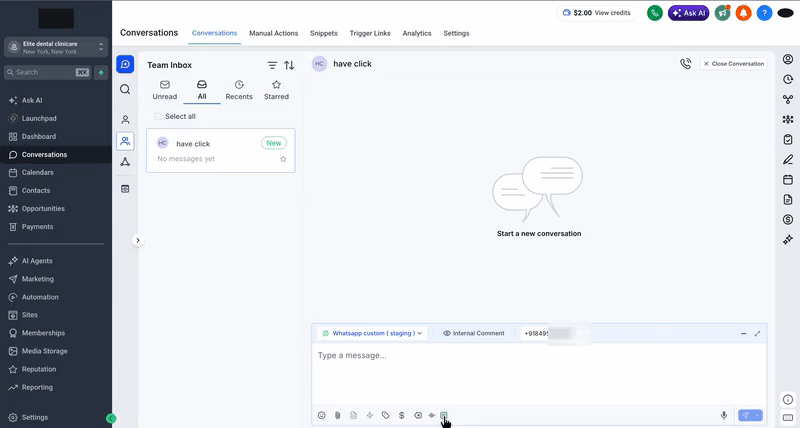Add a tag using the tag icon
Screen dimensions: 800x428
[x=385, y=415]
